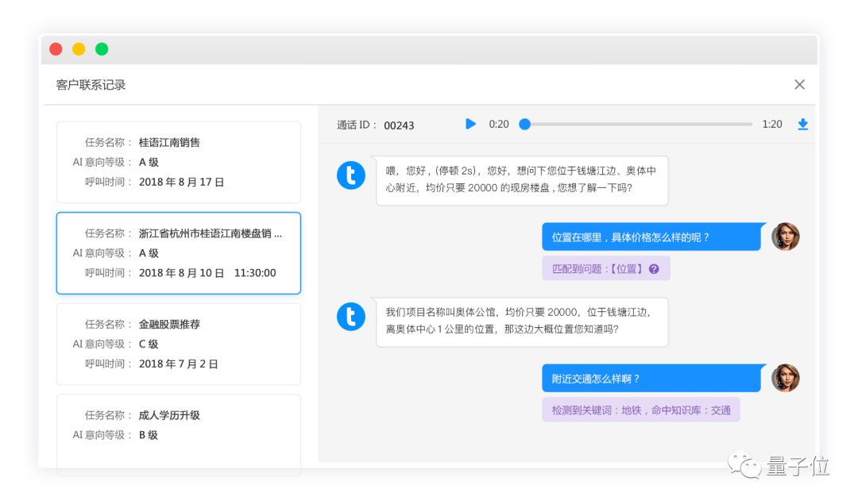Click the greeting message starting 喂，您好

(x=521, y=180)
